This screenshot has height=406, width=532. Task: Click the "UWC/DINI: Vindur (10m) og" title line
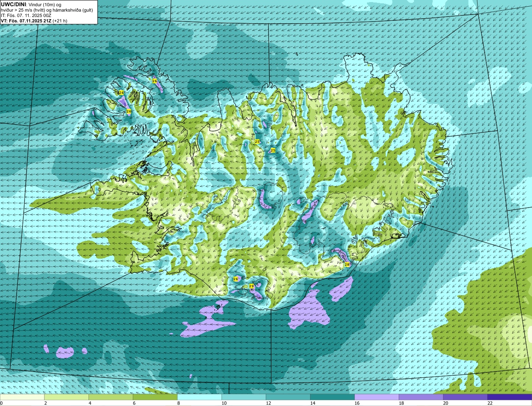point(31,4)
